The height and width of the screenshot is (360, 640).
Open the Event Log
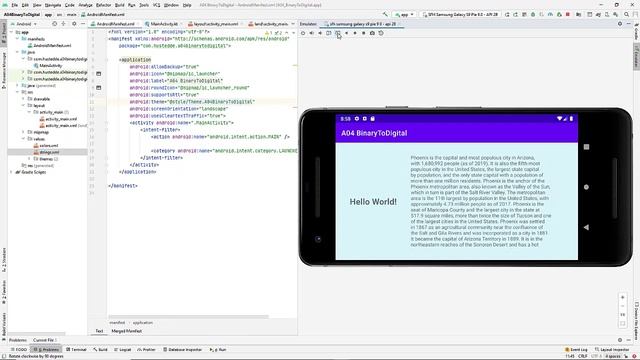576,349
